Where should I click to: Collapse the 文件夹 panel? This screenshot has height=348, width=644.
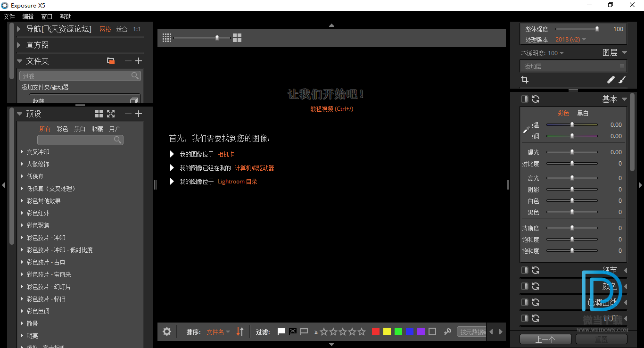[x=19, y=61]
